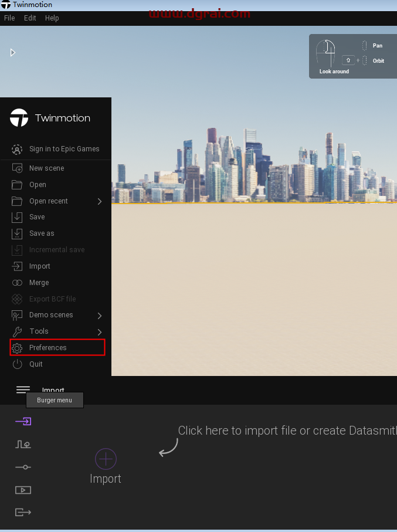
Task: Open the Help menu
Action: [52, 18]
